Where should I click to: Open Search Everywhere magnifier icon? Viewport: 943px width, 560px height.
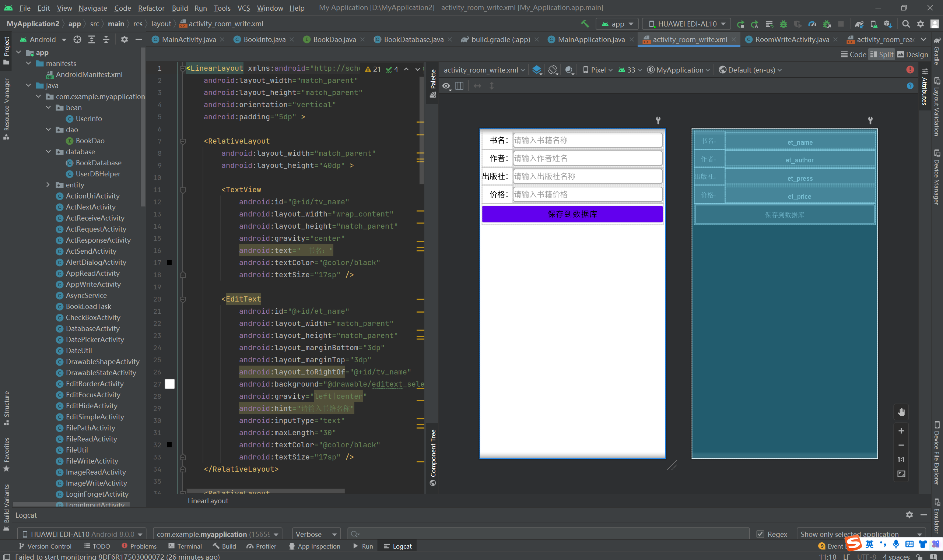point(906,24)
